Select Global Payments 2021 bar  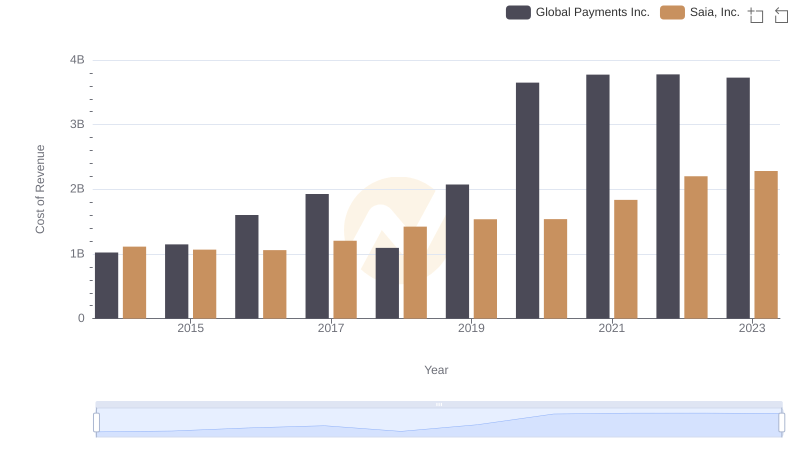coord(598,197)
